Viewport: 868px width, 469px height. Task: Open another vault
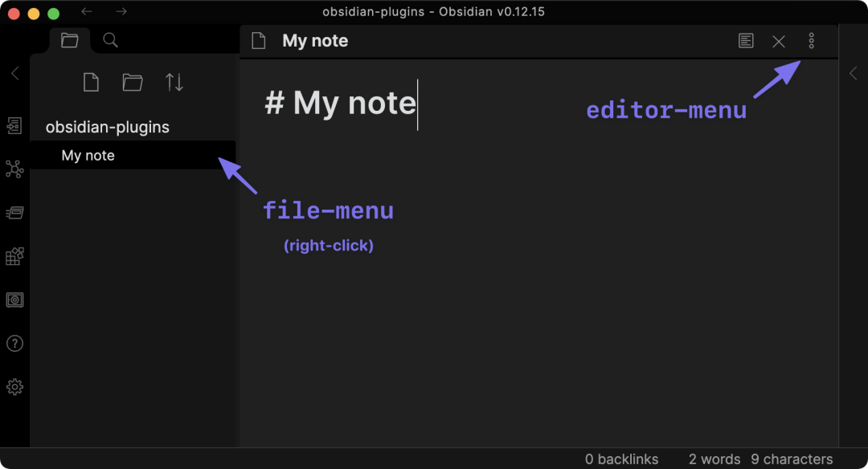[14, 300]
